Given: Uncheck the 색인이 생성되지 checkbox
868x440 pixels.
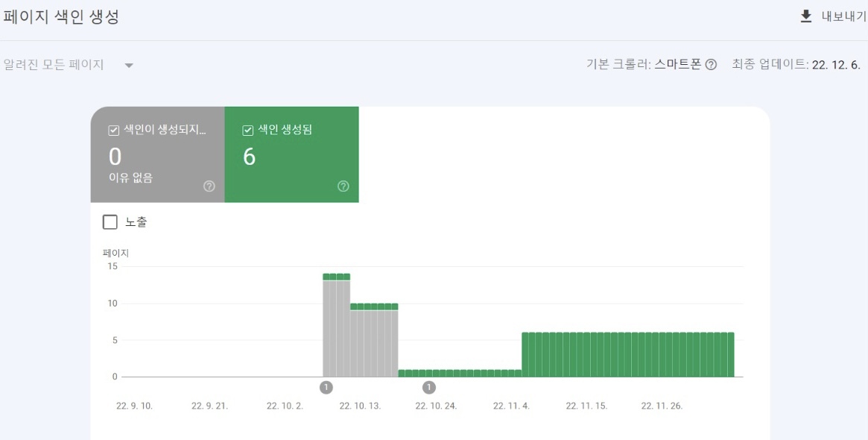Looking at the screenshot, I should coord(114,131).
